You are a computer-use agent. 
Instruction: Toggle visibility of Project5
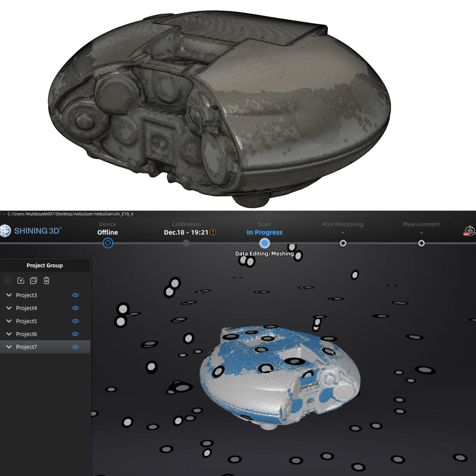click(75, 320)
